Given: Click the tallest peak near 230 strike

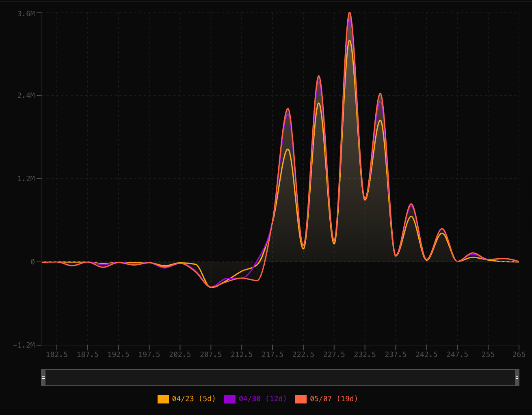Looking at the screenshot, I should 349,13.
